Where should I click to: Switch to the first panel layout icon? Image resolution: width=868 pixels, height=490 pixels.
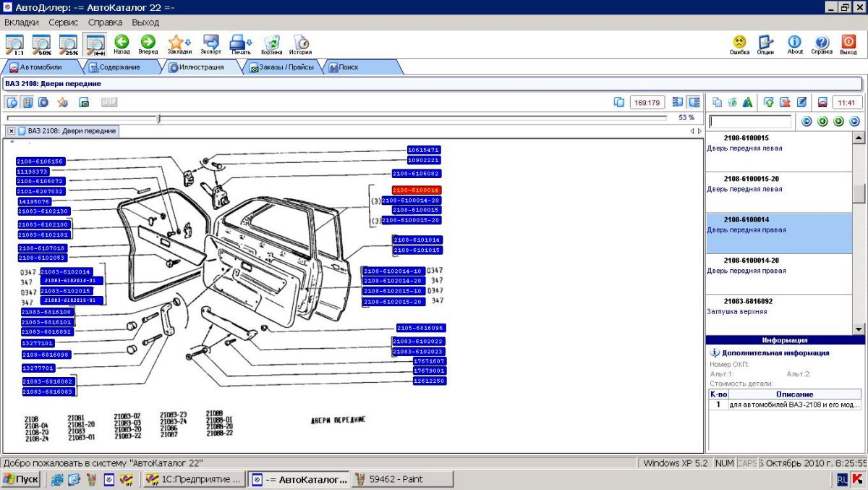678,102
